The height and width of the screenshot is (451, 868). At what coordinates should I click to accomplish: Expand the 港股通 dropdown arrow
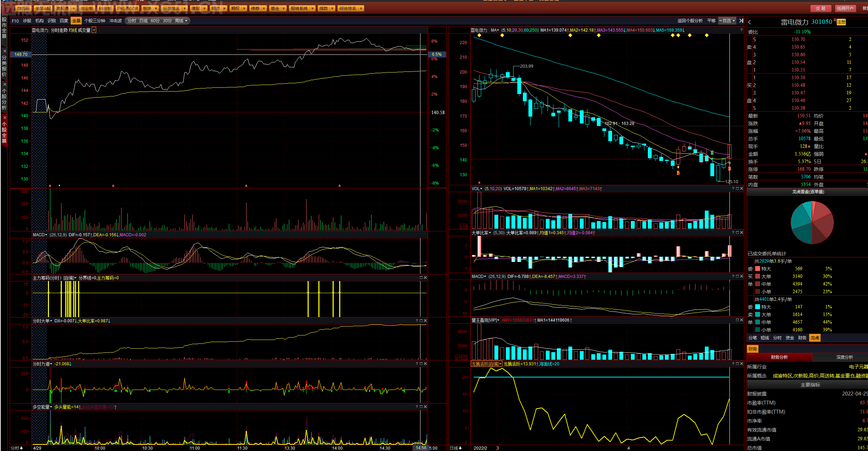coord(74,9)
